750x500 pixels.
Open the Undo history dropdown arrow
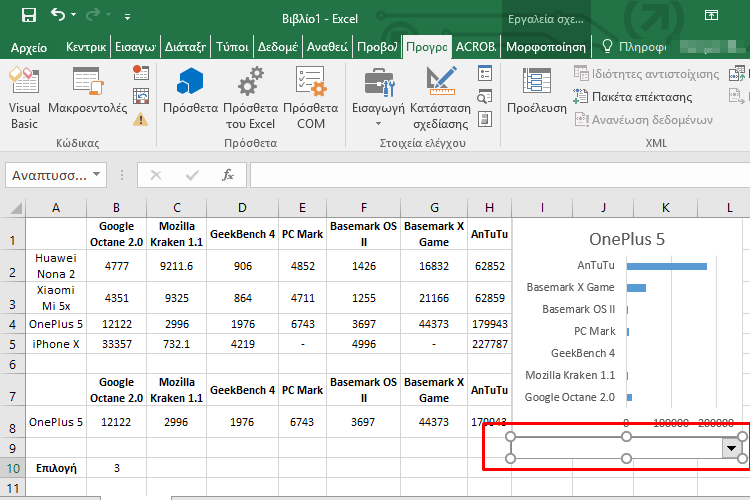(x=73, y=15)
